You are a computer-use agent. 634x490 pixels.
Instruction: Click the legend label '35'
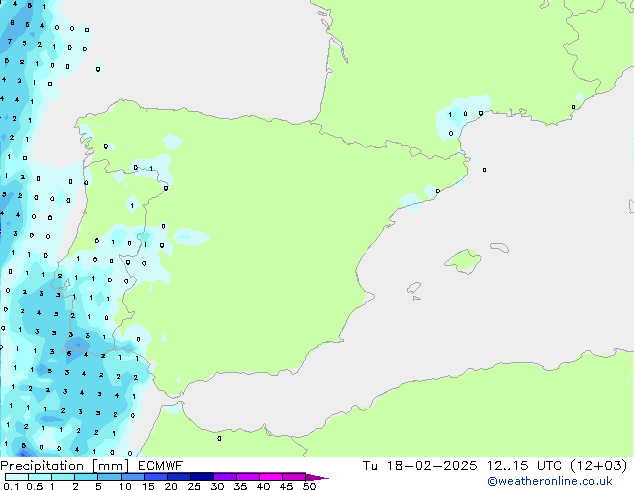point(240,486)
